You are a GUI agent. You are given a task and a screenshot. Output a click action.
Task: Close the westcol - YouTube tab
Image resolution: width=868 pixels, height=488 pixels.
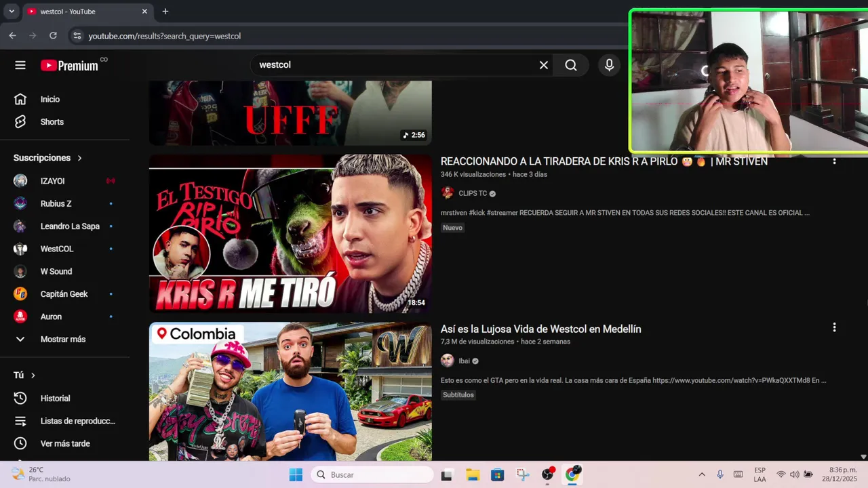tap(144, 12)
